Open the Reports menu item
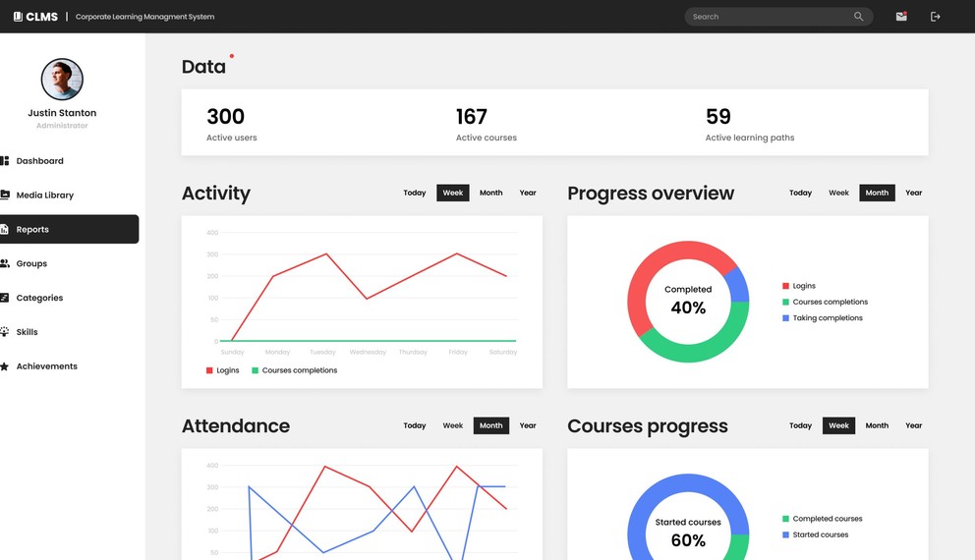This screenshot has height=560, width=975. [32, 230]
